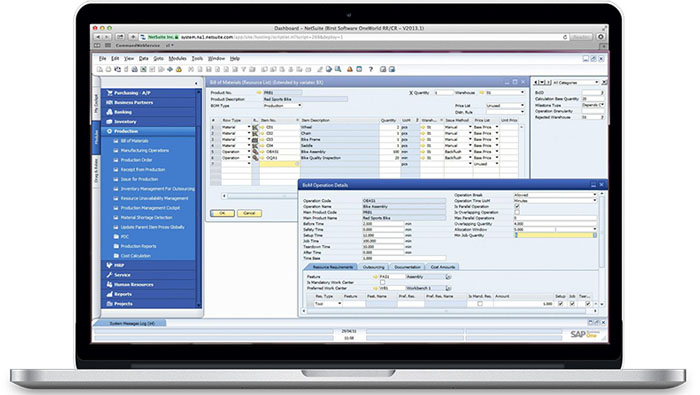Switch to the Outsourcing tab
The image size is (700, 395).
(x=373, y=267)
